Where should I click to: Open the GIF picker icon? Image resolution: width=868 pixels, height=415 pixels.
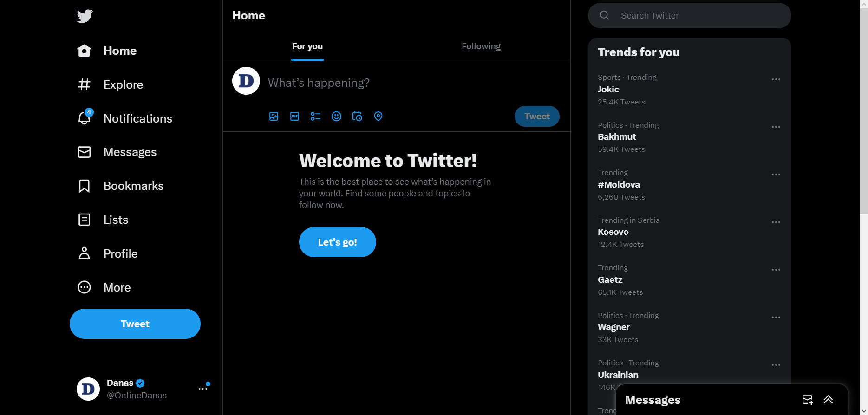click(294, 117)
